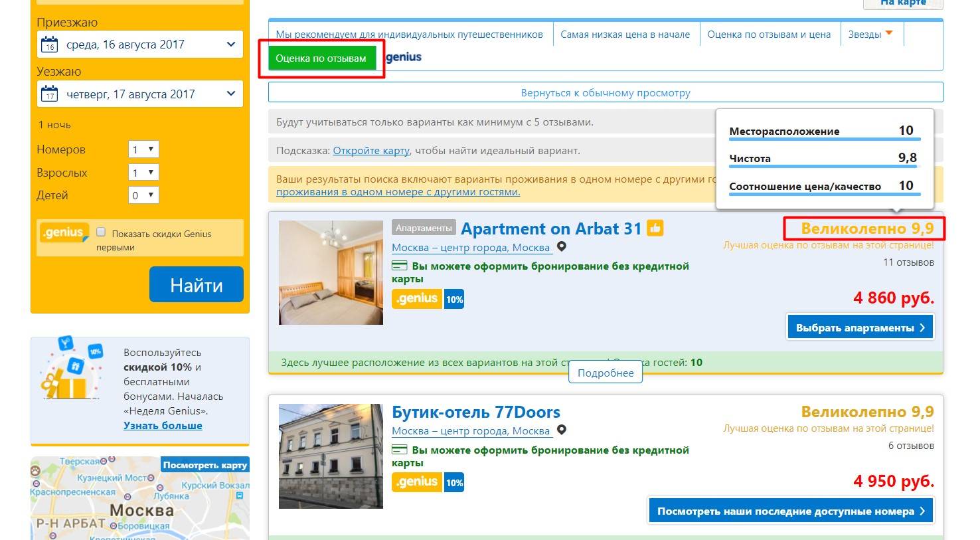Enable 'Показать скидки Genius первыми' checkbox
The height and width of the screenshot is (540, 980).
[101, 232]
